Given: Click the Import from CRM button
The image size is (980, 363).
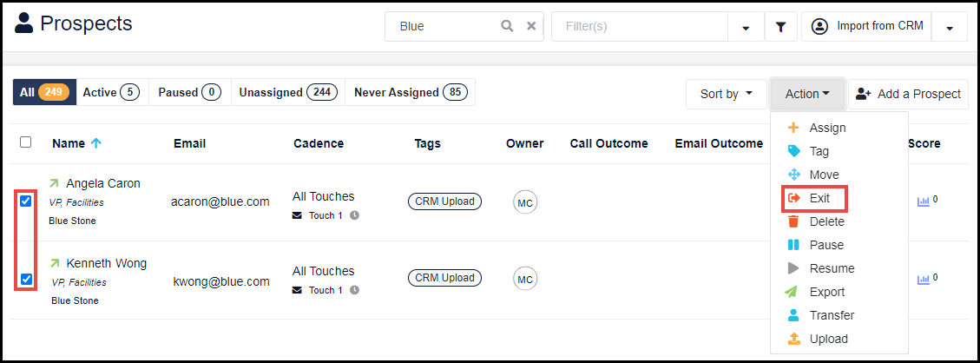Looking at the screenshot, I should 866,27.
